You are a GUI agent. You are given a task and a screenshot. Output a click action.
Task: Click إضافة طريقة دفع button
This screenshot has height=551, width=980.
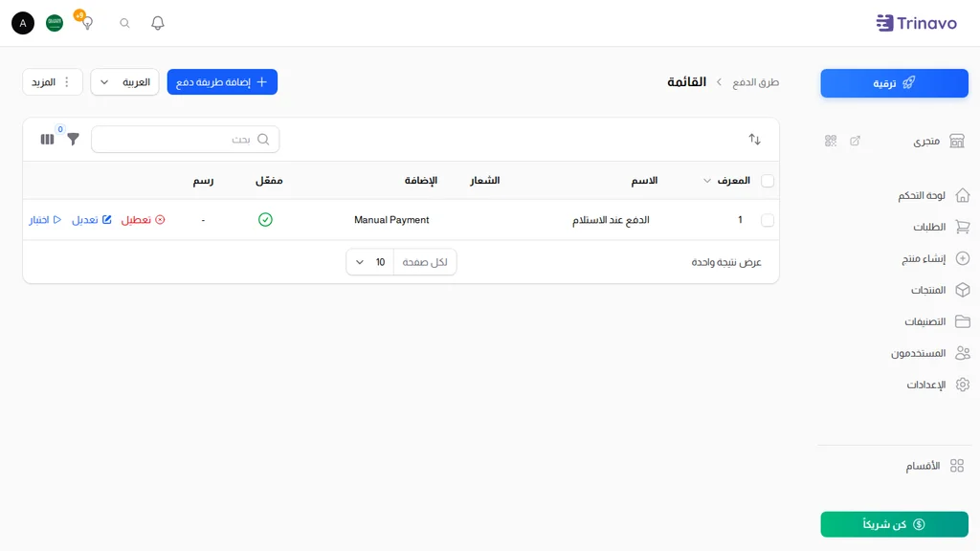[222, 82]
